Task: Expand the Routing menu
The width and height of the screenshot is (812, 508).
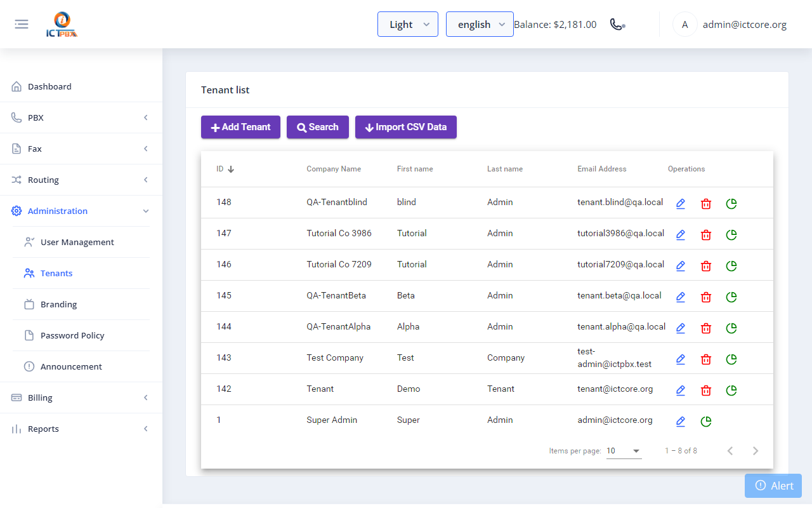Action: [81, 180]
